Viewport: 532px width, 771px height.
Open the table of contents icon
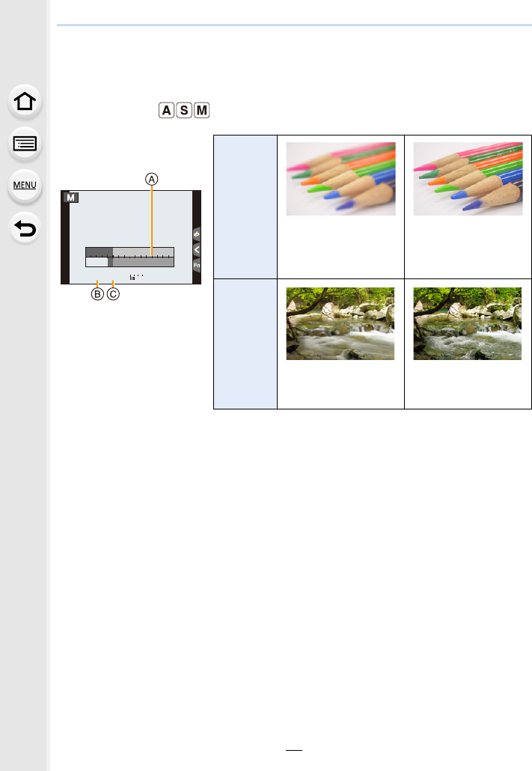click(25, 144)
